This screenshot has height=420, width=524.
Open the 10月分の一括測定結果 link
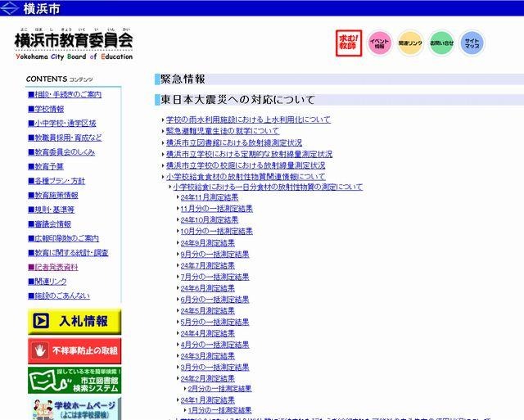(216, 231)
